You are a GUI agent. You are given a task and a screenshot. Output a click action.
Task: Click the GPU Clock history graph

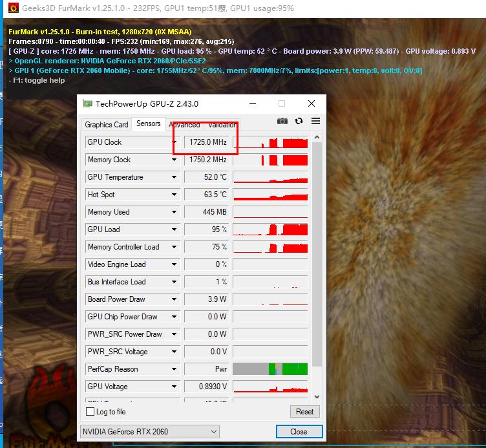[x=270, y=142]
